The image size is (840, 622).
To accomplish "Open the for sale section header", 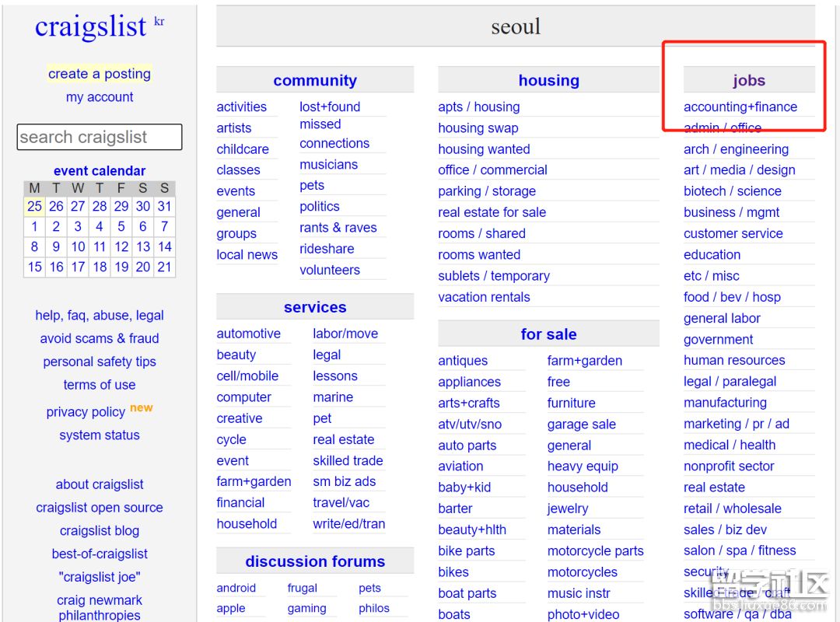I will (548, 334).
